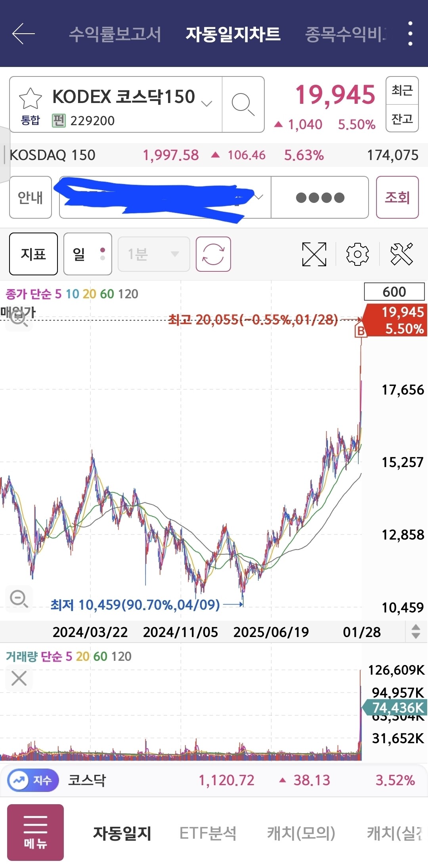Open the ETF분석 bottom tab
Viewport: 428px width, 868px height.
click(x=208, y=833)
